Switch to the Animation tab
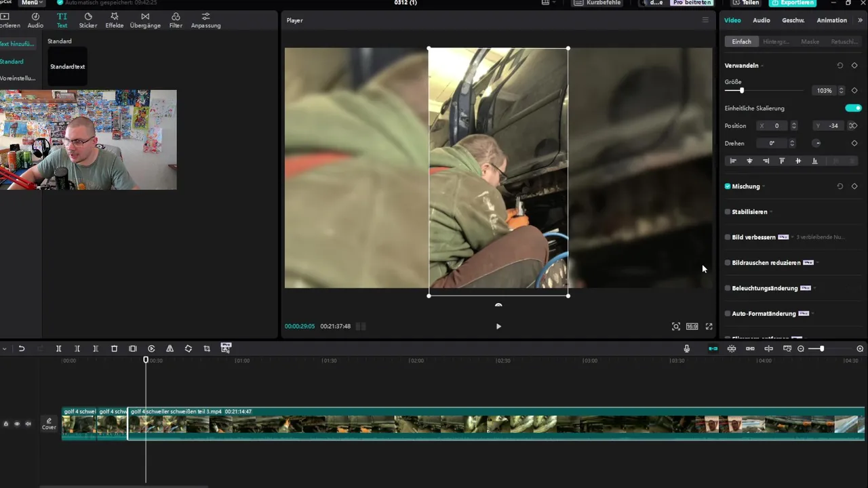Image resolution: width=868 pixels, height=488 pixels. click(831, 20)
